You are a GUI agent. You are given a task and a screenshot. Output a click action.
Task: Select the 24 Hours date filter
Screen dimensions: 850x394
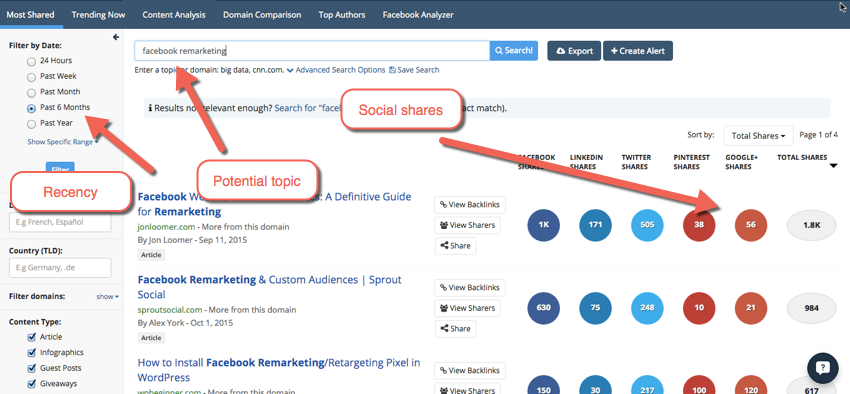click(31, 61)
